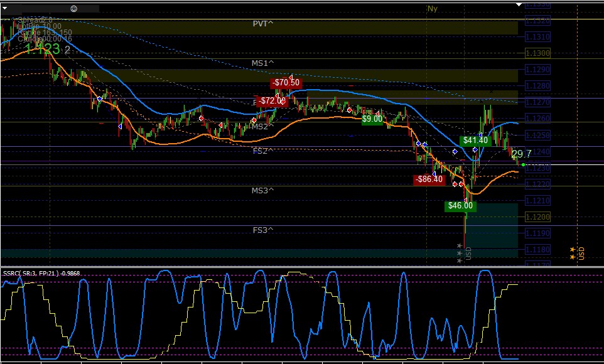Click the gray USD news marker with three stars

[x=464, y=253]
